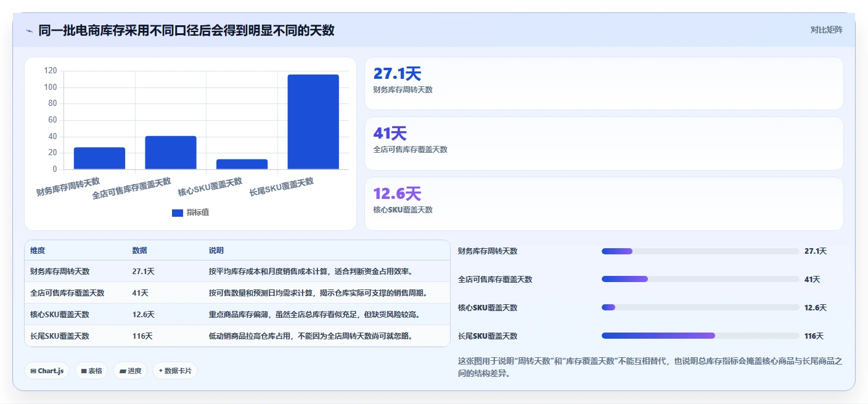Click the 指标值 legend text

point(198,212)
